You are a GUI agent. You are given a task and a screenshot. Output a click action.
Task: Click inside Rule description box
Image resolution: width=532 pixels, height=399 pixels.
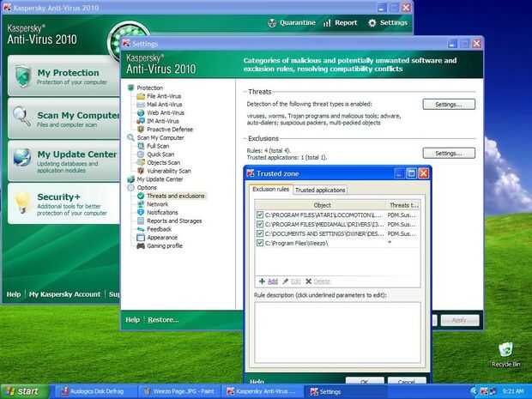[x=337, y=333]
